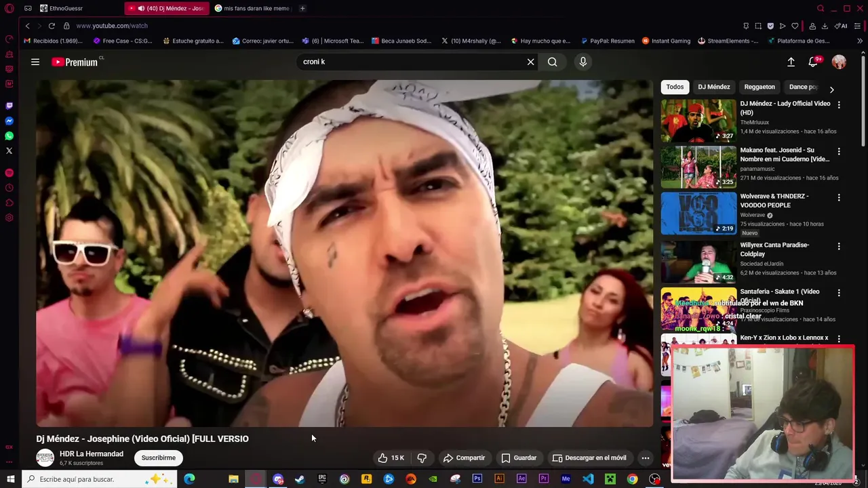Viewport: 868px width, 488px height.
Task: Submit the search using the magnifier button
Action: click(x=553, y=62)
